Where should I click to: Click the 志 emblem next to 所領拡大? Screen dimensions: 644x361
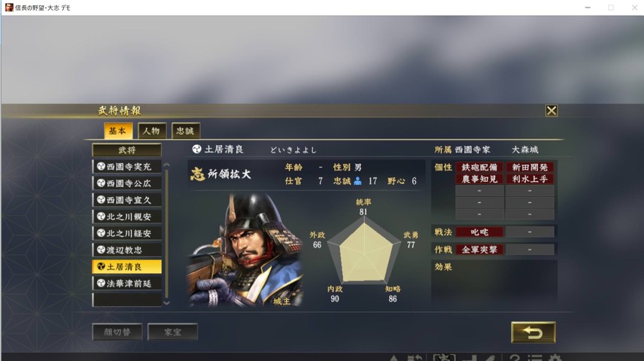[198, 174]
